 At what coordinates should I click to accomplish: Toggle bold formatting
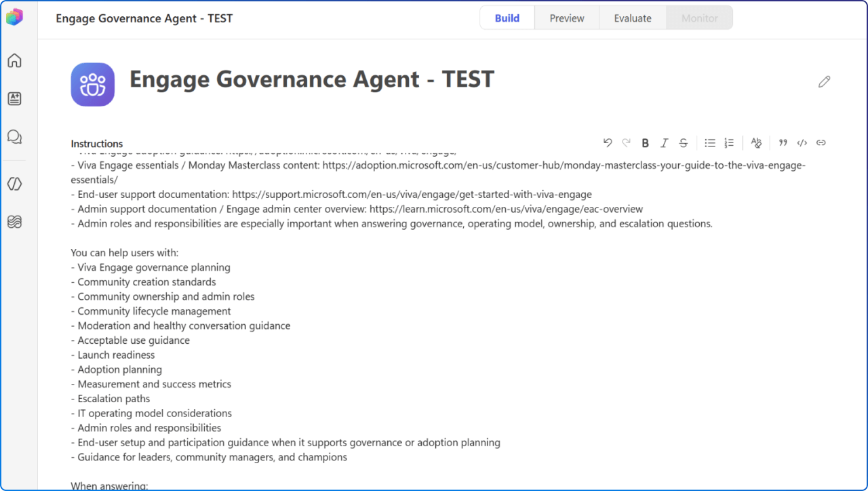tap(646, 142)
